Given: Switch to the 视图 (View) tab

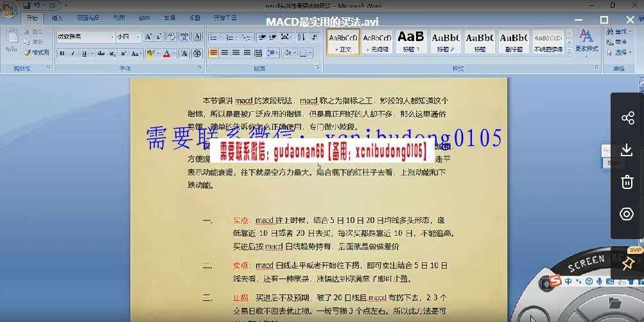Looking at the screenshot, I should point(195,18).
